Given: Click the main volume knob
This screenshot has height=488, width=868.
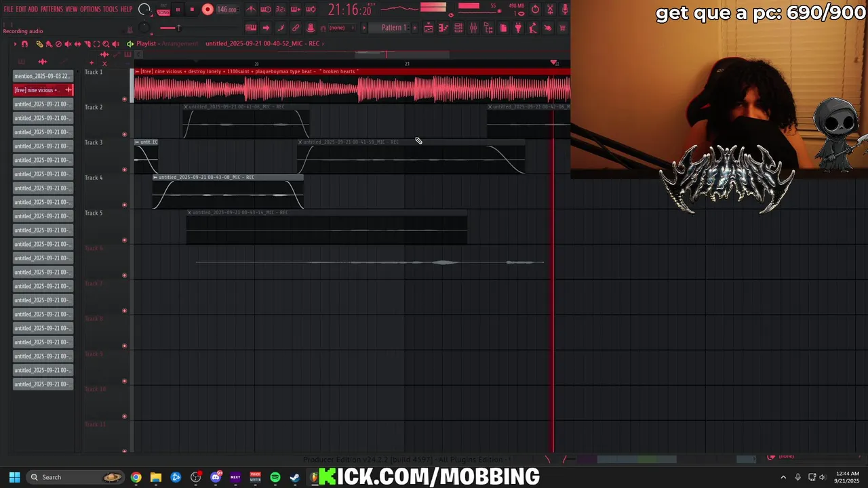Looking at the screenshot, I should click(144, 9).
